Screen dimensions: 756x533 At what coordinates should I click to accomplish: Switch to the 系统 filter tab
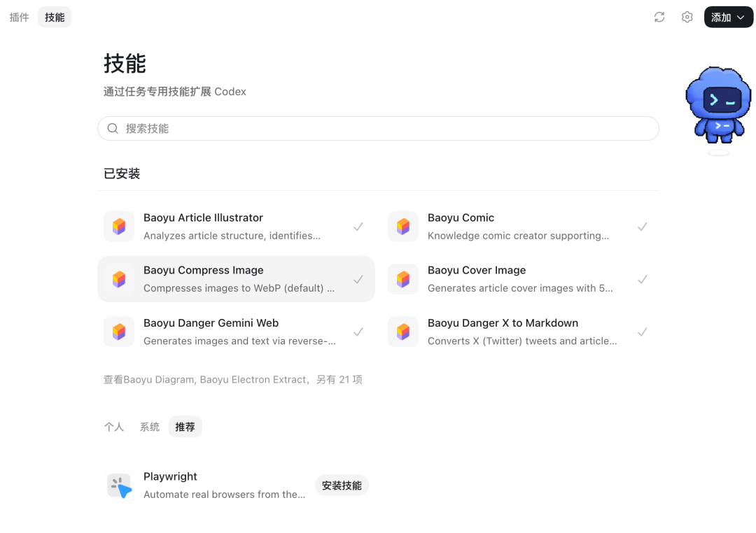pos(150,427)
